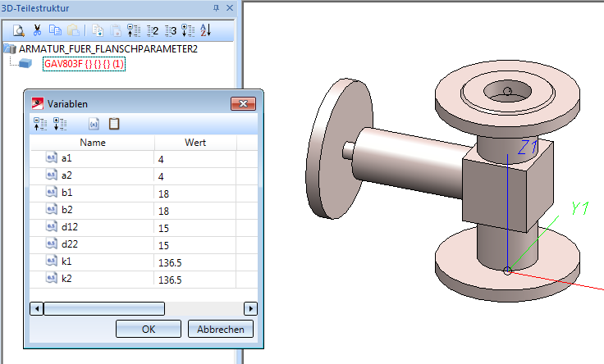
Task: Select the GAV803F part in the tree
Action: pyautogui.click(x=84, y=63)
